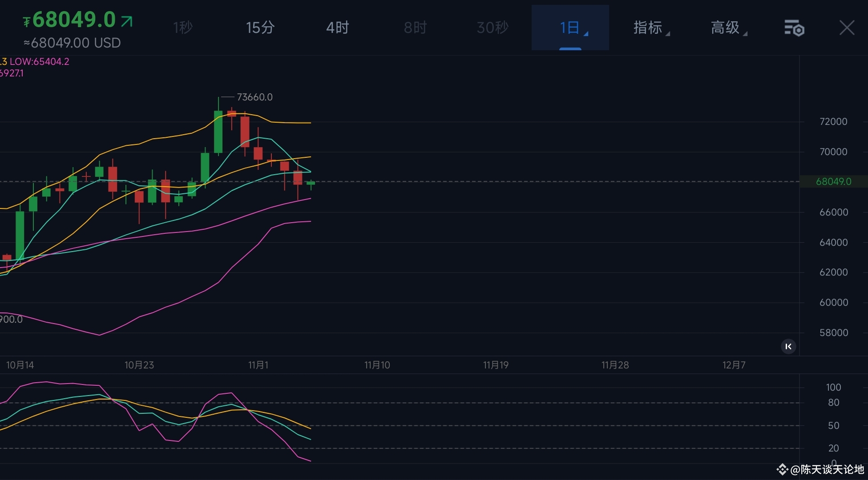Open the 1日 timeframe dropdown
Viewport: 868px width, 480px height.
click(x=570, y=28)
